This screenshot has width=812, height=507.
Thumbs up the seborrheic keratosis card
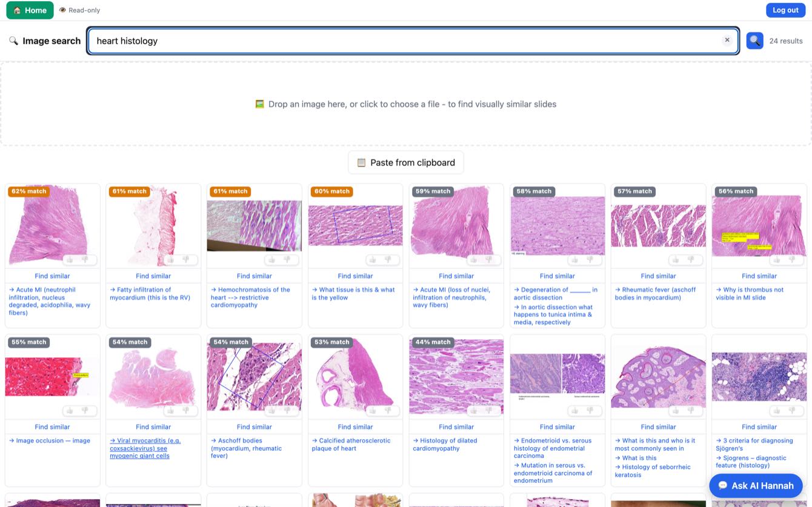coord(676,411)
